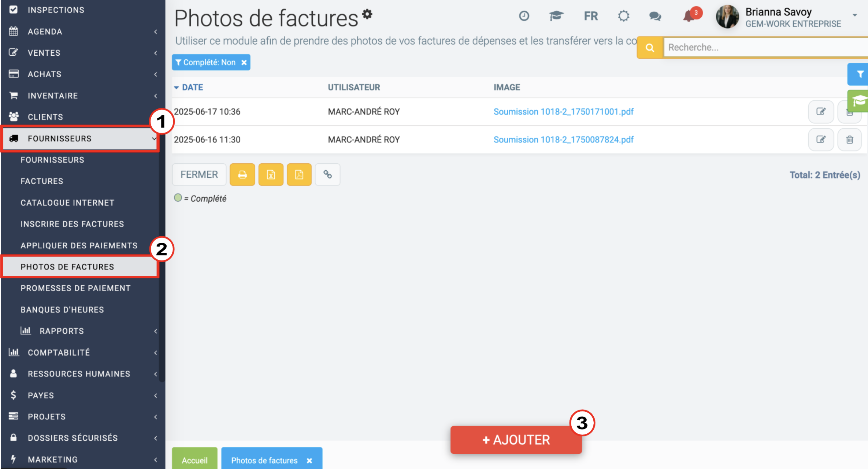
Task: Open the chat messages icon
Action: click(x=655, y=16)
